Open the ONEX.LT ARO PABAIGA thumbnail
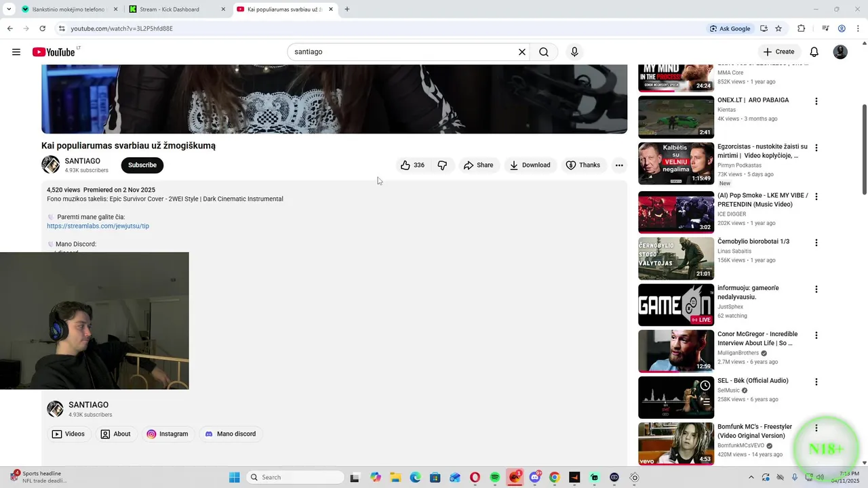Screen dimensions: 868x488 (676, 117)
